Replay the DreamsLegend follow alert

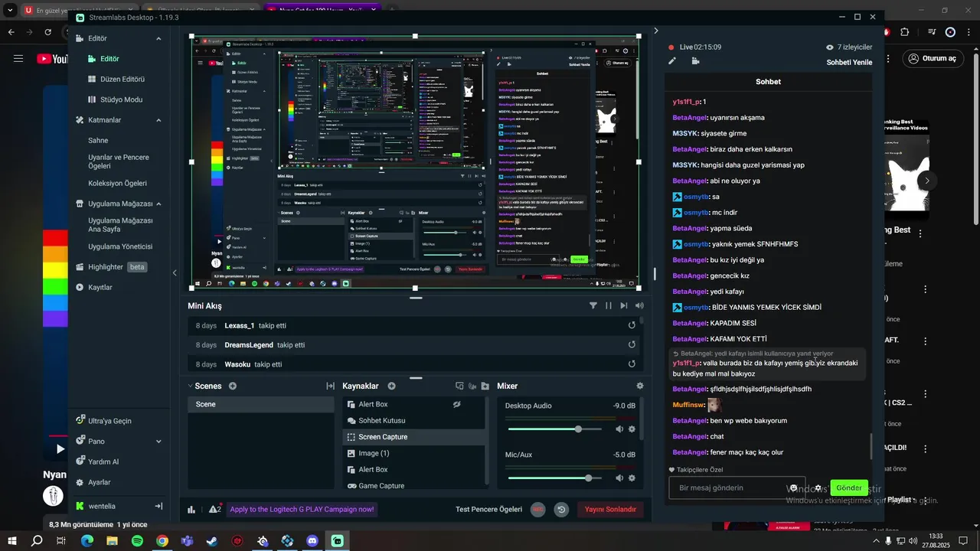(632, 345)
